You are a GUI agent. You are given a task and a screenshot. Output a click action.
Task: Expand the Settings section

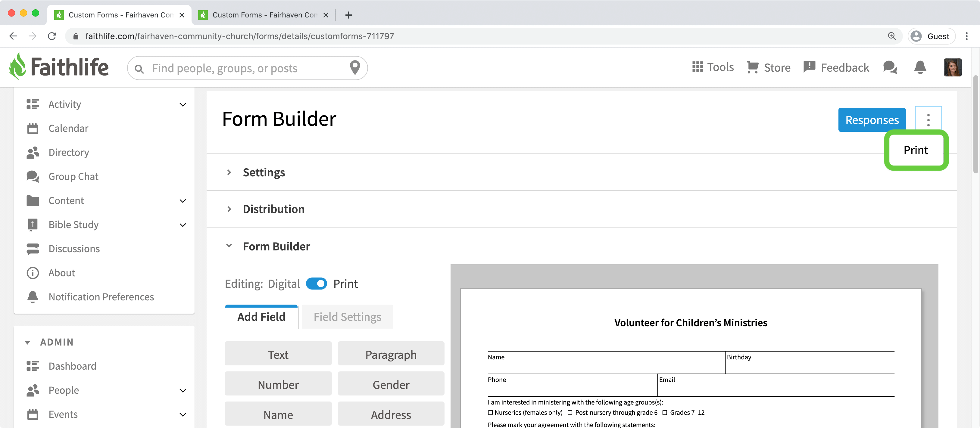click(x=229, y=172)
